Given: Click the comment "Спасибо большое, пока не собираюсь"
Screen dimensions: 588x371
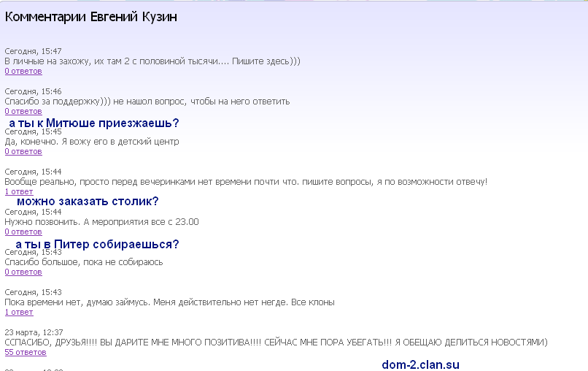Looking at the screenshot, I should [84, 262].
